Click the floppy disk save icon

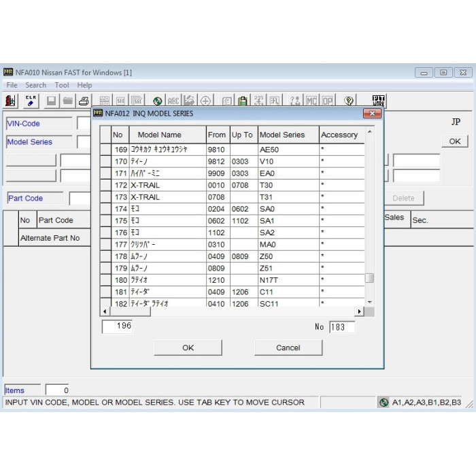coord(51,101)
